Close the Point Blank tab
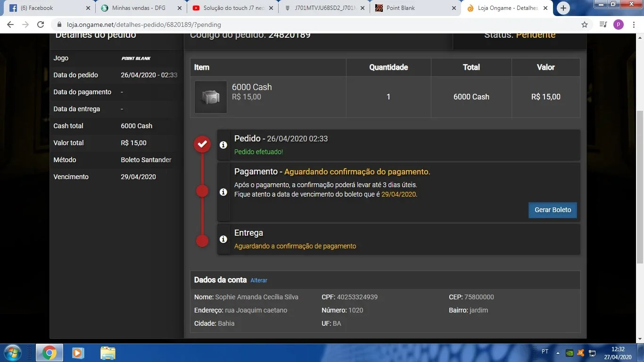 [454, 8]
